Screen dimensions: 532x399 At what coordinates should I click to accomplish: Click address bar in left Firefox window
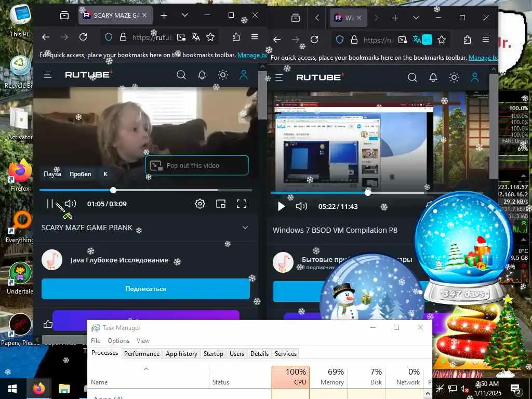(152, 37)
